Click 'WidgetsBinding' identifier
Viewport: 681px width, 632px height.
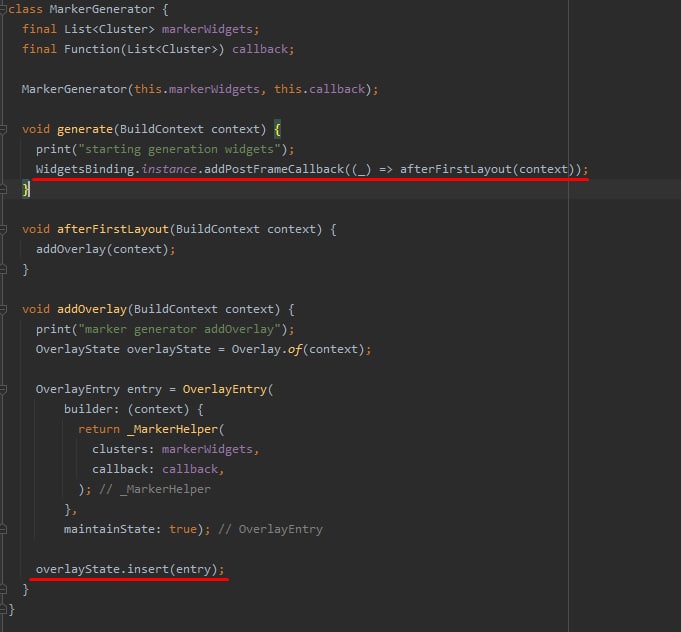coord(85,169)
